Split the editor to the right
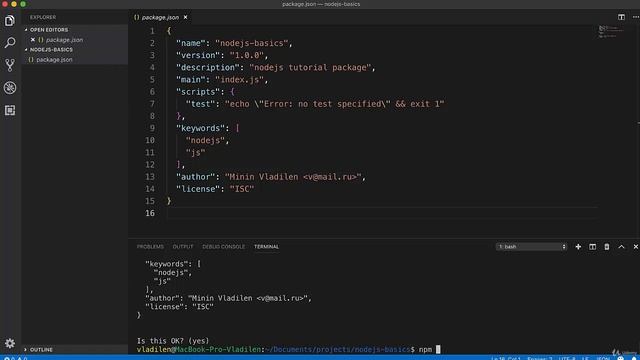 (621, 17)
